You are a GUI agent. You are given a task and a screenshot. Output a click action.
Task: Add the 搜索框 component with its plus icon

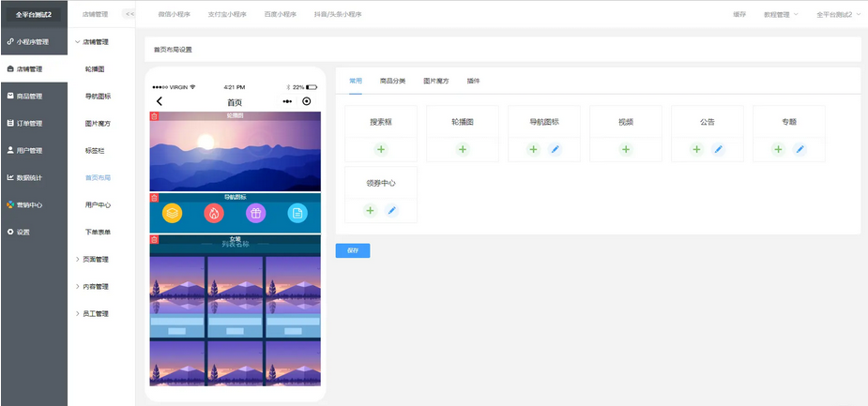coord(381,150)
